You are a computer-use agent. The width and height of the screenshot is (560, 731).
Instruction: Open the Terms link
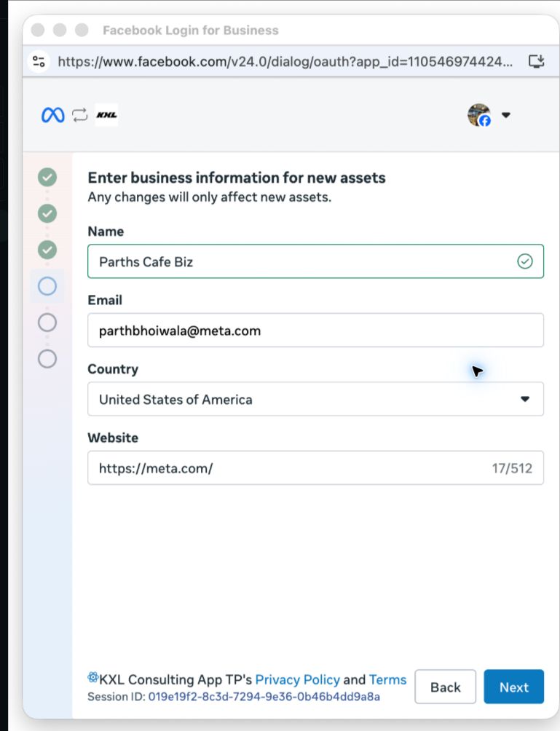387,680
